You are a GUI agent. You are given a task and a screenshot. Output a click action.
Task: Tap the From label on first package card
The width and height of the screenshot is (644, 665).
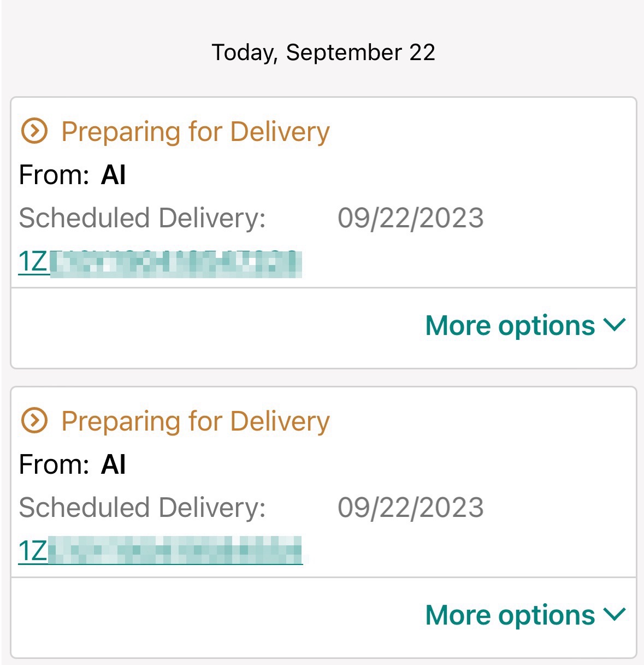pyautogui.click(x=54, y=175)
